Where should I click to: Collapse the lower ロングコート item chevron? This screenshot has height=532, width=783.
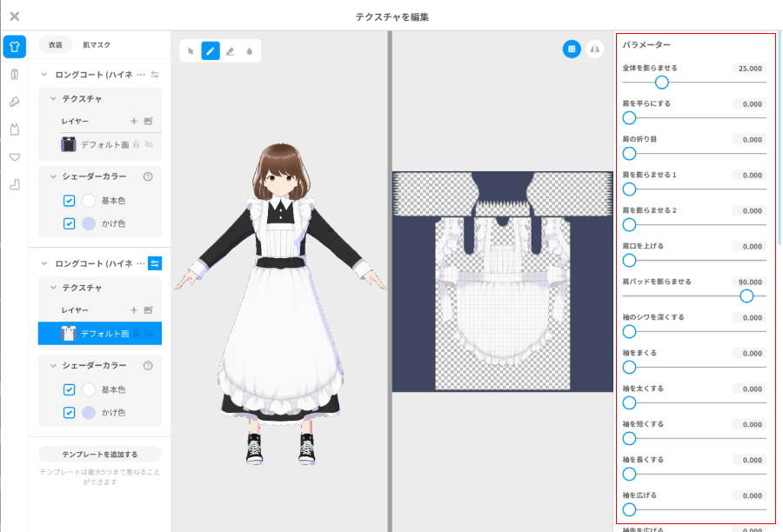pos(44,263)
